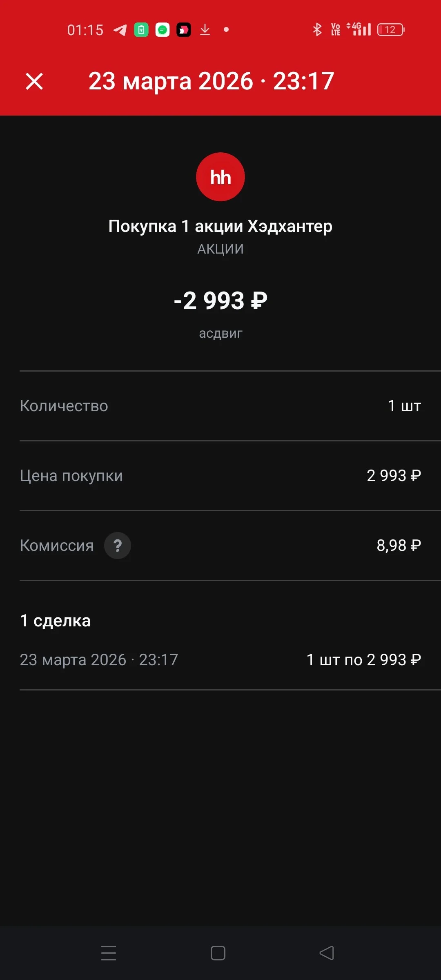Tap the Telegram notification icon in status bar

(120, 30)
